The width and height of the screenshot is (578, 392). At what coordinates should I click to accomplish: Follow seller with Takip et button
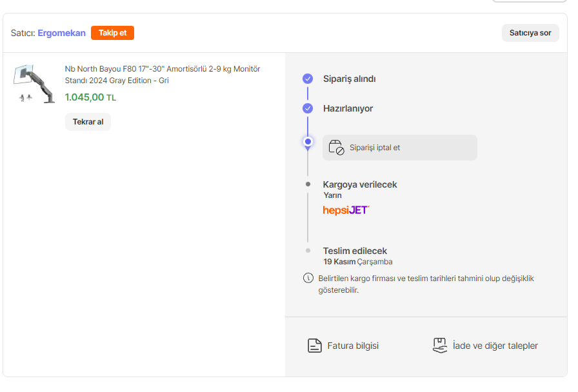point(112,33)
